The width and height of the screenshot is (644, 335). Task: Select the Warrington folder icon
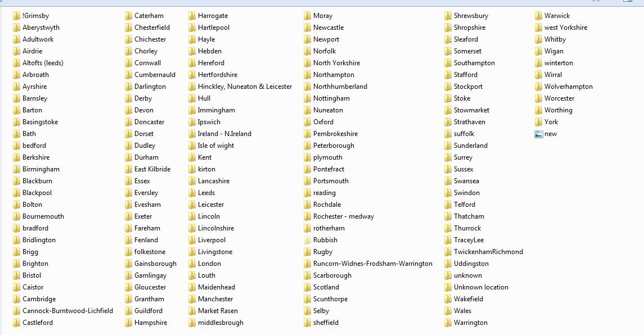click(x=448, y=323)
